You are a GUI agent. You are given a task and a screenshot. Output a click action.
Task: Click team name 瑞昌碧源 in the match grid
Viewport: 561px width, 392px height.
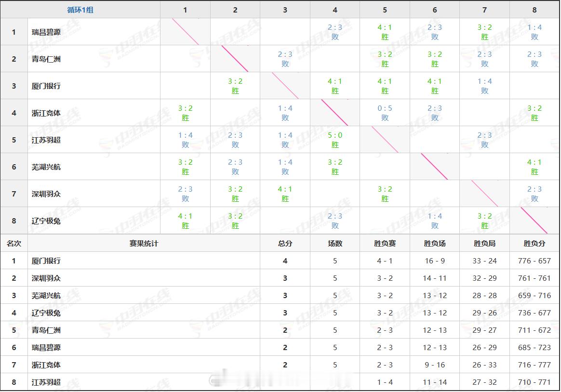coord(46,32)
